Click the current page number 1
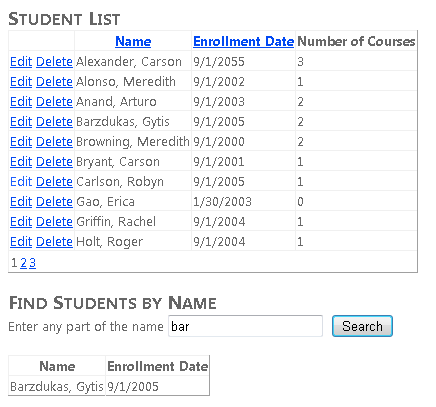The width and height of the screenshot is (436, 407). 14,263
